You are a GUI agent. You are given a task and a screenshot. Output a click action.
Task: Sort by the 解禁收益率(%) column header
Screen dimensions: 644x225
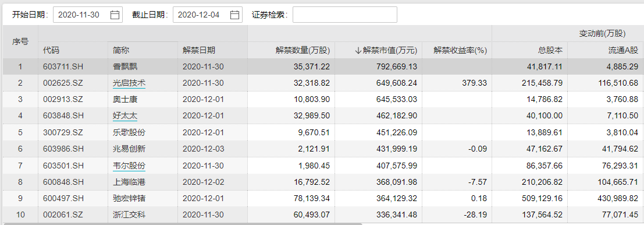click(460, 50)
